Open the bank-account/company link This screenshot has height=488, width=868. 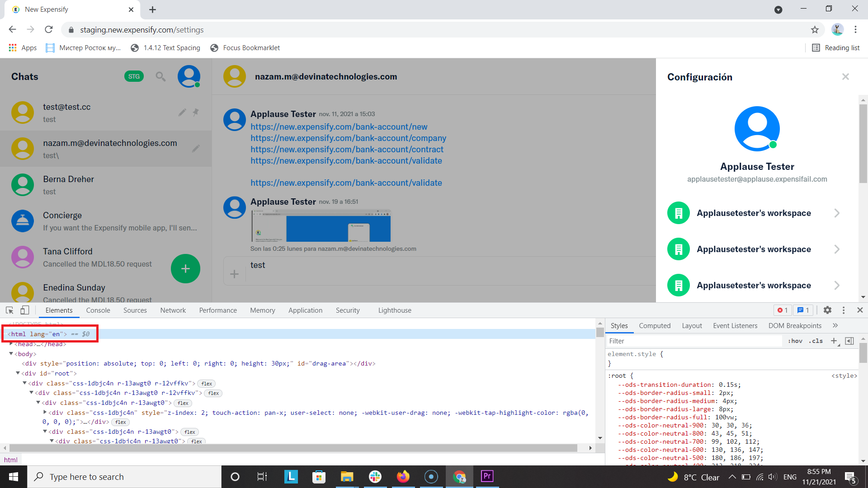[x=349, y=138]
